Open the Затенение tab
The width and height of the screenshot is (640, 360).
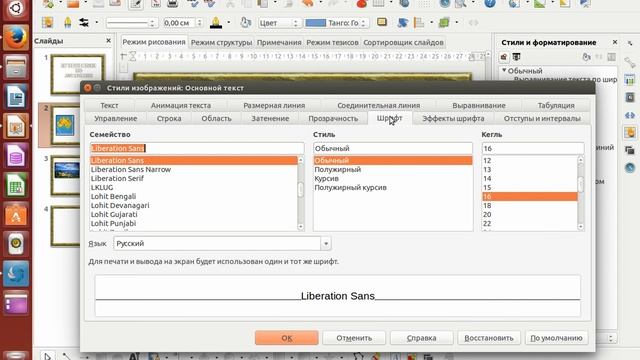point(270,118)
